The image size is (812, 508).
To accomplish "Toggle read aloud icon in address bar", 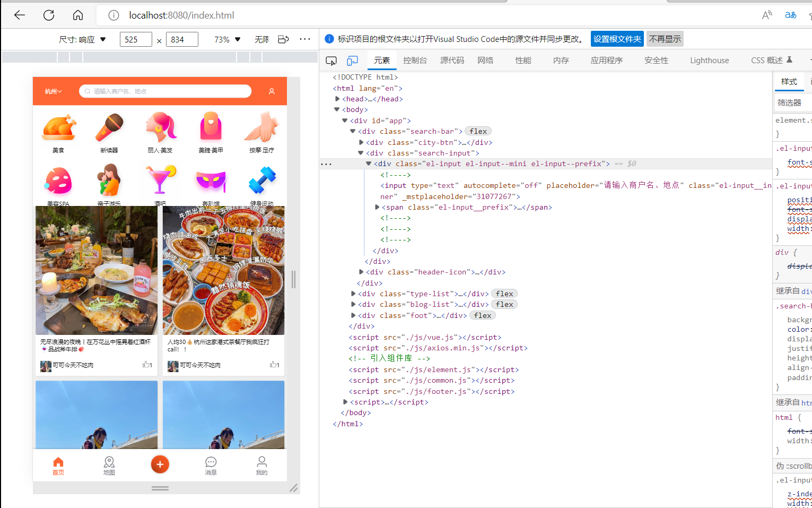I will pos(767,15).
